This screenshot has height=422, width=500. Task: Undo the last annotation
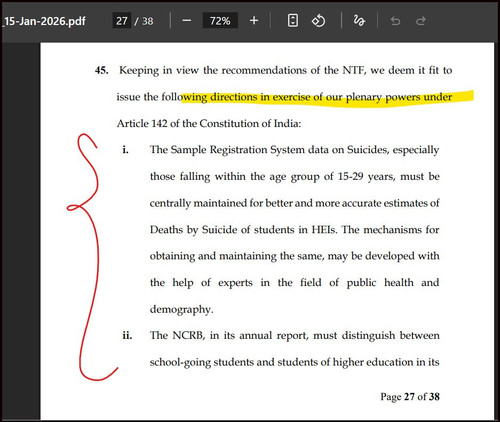[395, 21]
